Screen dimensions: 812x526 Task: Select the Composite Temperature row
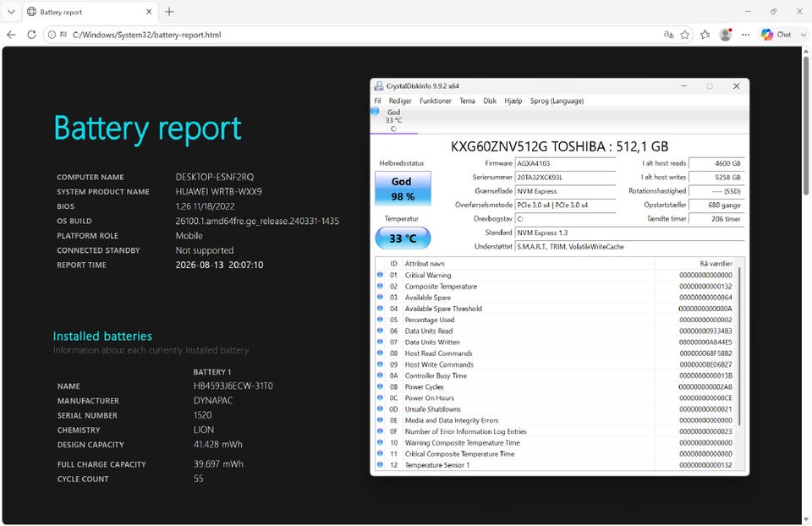click(x=555, y=287)
